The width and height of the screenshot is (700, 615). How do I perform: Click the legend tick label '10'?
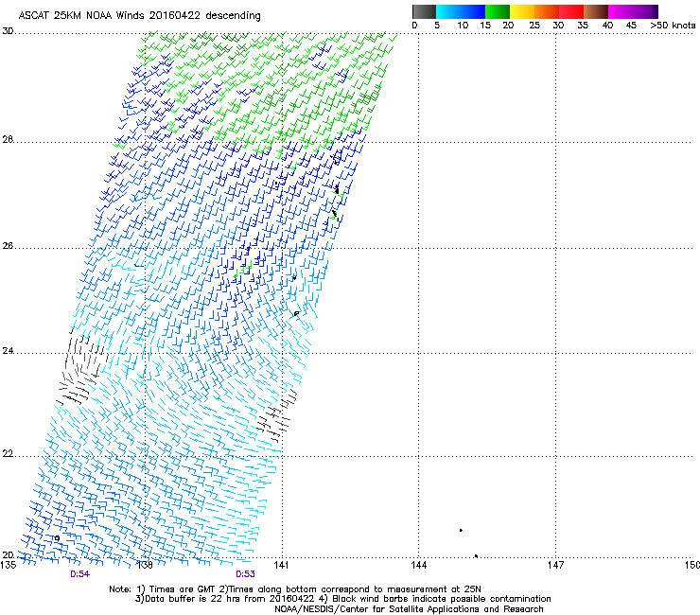click(x=463, y=26)
